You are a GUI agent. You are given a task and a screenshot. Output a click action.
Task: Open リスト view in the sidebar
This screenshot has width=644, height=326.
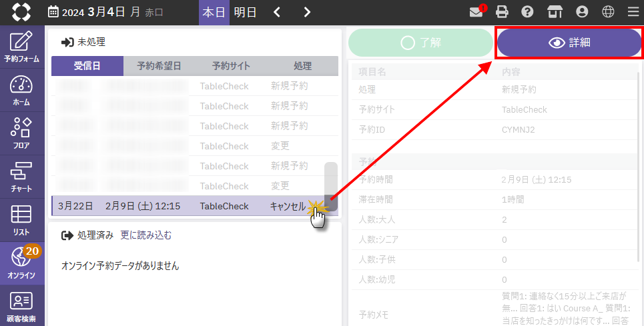[22, 219]
